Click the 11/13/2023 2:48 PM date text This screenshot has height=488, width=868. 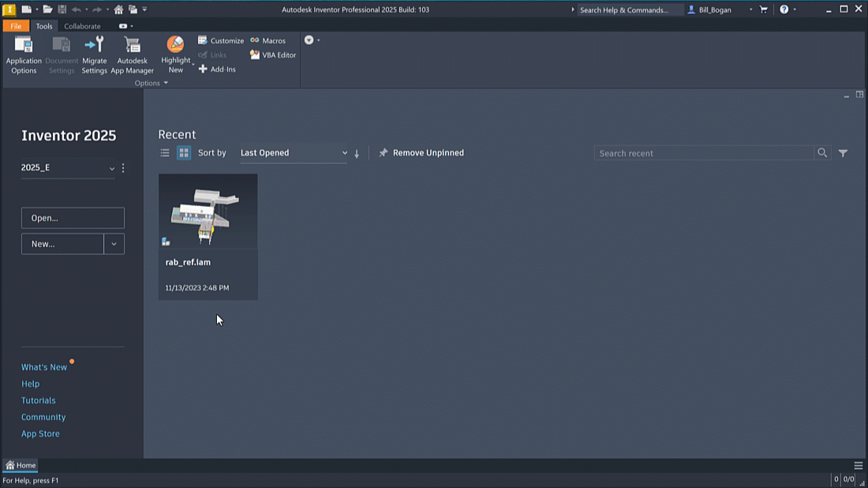click(x=197, y=288)
